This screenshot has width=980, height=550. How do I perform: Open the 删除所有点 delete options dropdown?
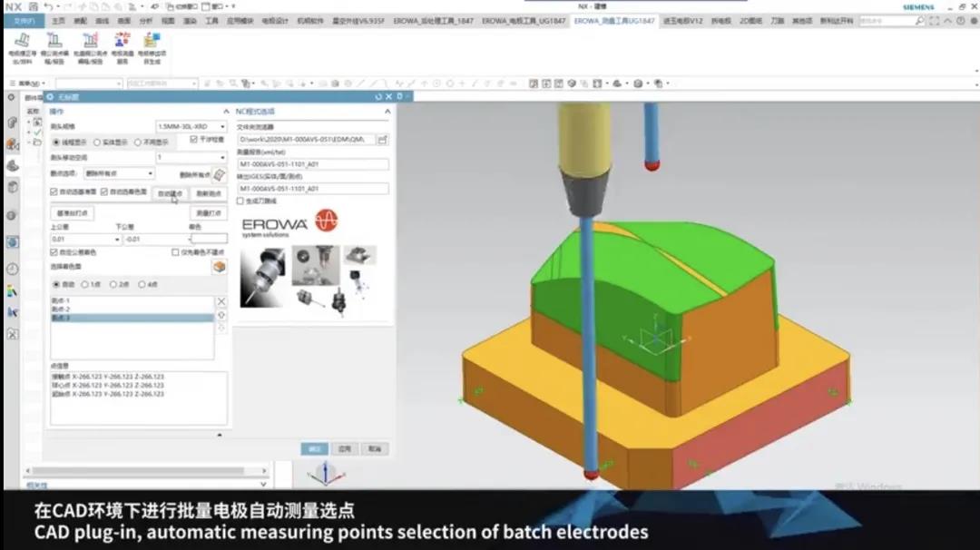(x=150, y=173)
